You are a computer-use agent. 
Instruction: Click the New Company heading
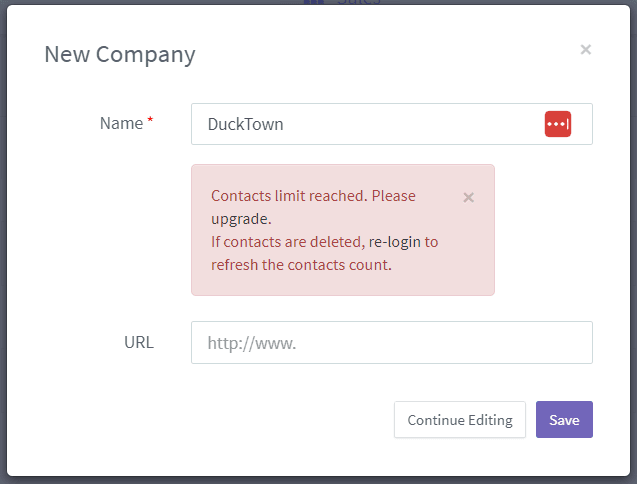120,55
